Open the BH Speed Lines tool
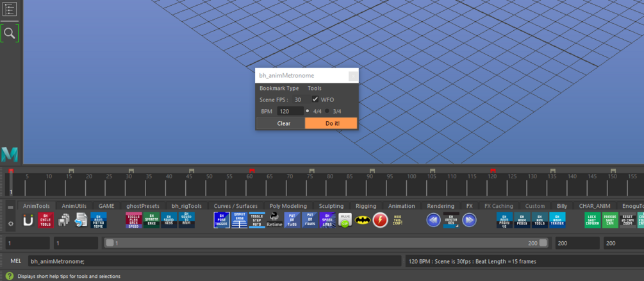Viewport: 644px width, 281px height. tap(327, 220)
